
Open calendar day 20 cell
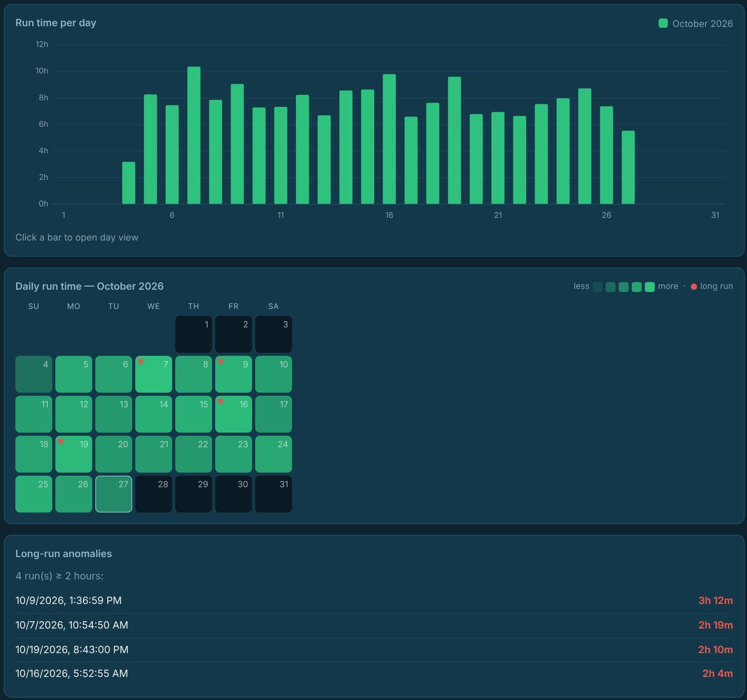tap(113, 454)
